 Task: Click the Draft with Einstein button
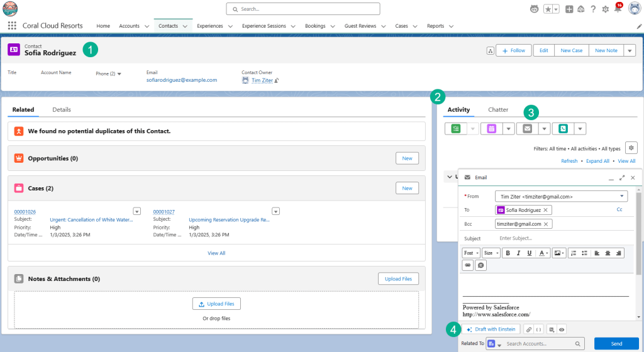coord(491,329)
